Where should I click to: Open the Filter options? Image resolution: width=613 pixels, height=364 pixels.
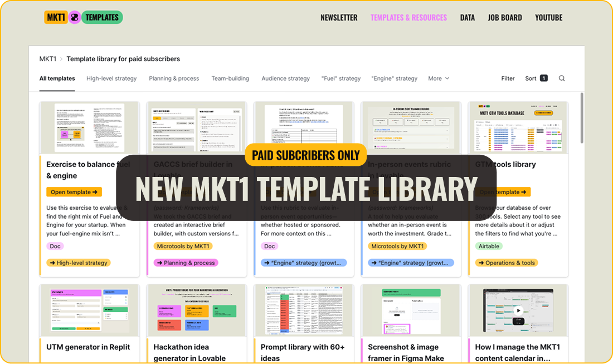[508, 78]
